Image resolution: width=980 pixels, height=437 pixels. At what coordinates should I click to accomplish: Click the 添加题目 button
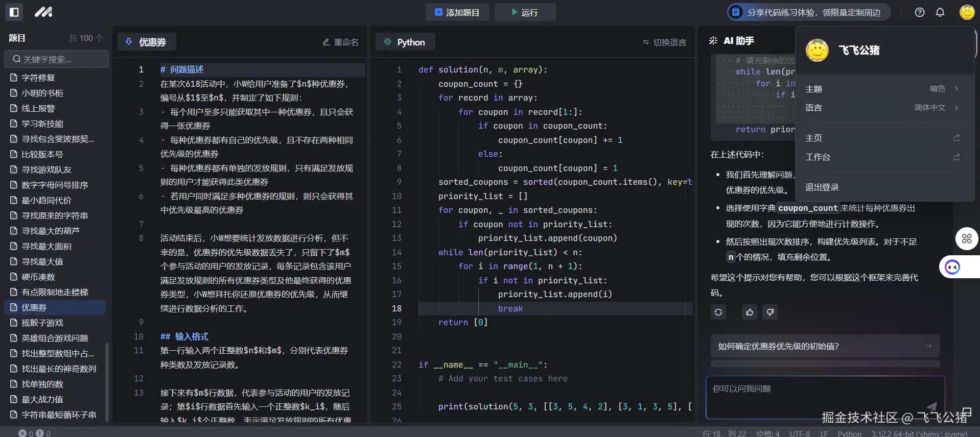coord(457,12)
